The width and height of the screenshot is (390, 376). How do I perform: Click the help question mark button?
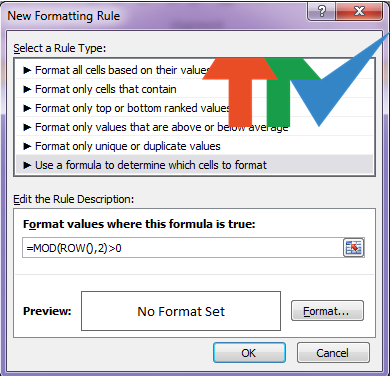(322, 12)
